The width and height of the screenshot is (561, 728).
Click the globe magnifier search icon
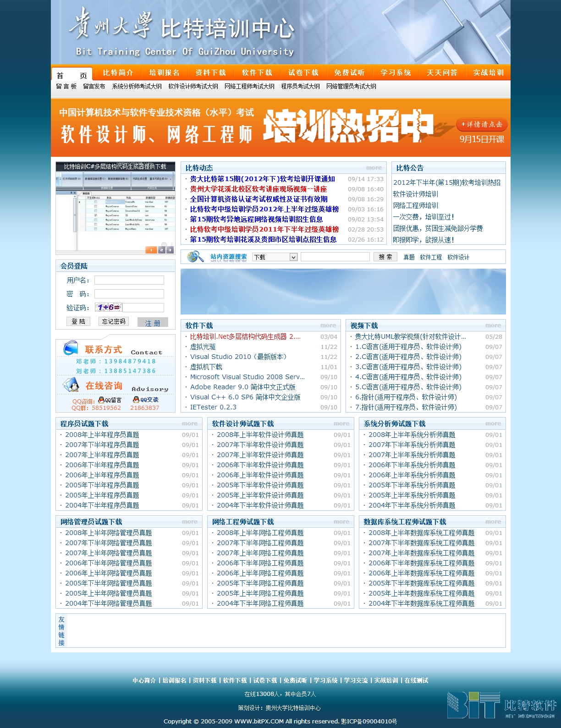195,257
